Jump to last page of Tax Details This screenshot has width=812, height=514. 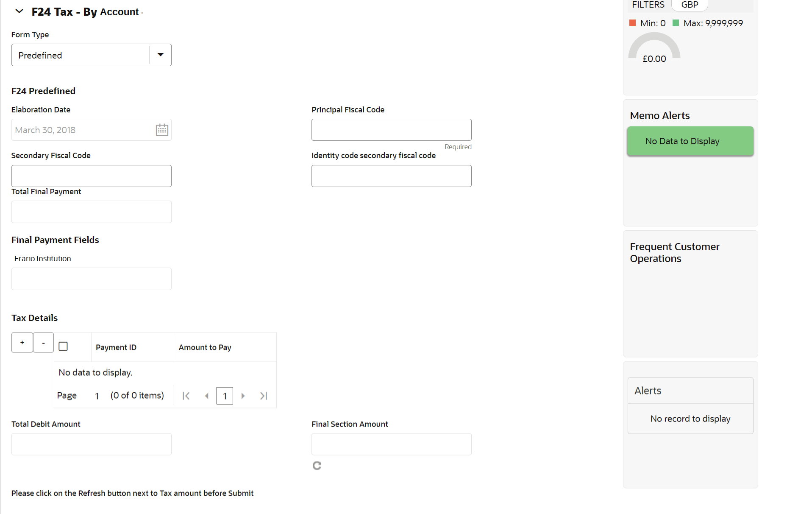click(x=264, y=396)
